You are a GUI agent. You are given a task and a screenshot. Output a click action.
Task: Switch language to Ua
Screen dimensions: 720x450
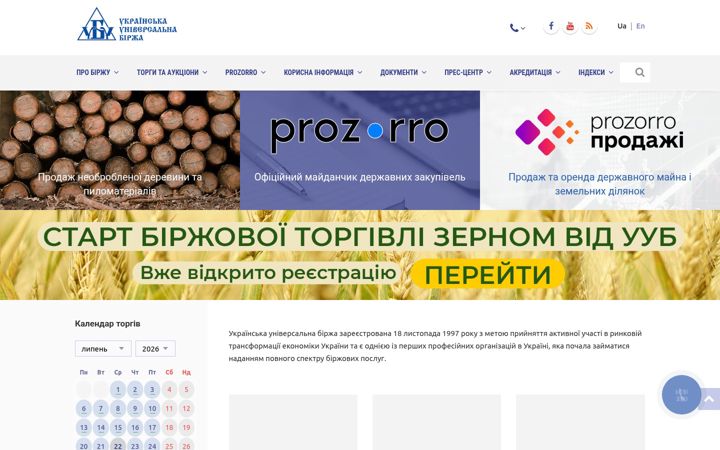(x=621, y=26)
